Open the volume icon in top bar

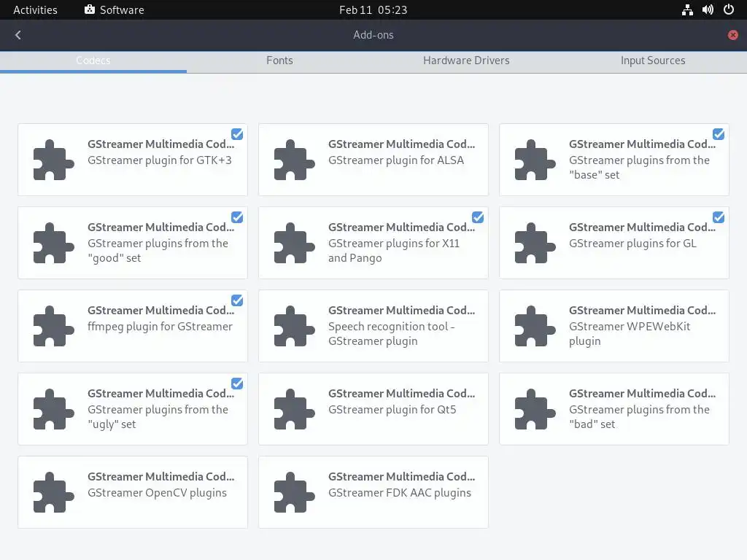point(708,9)
